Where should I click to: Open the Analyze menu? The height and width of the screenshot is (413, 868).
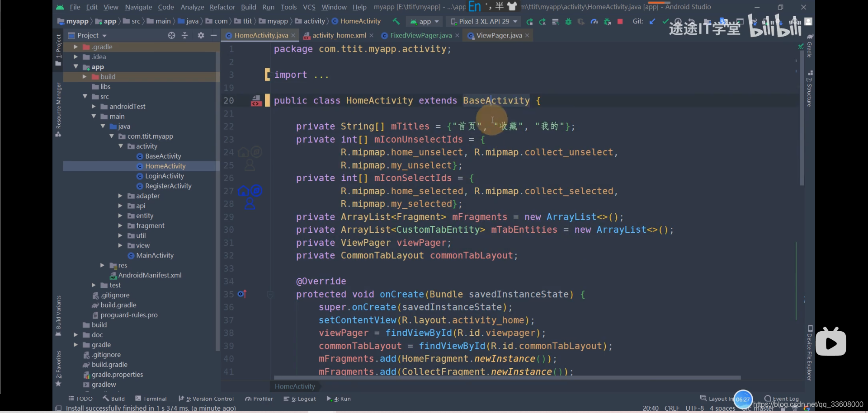(192, 7)
